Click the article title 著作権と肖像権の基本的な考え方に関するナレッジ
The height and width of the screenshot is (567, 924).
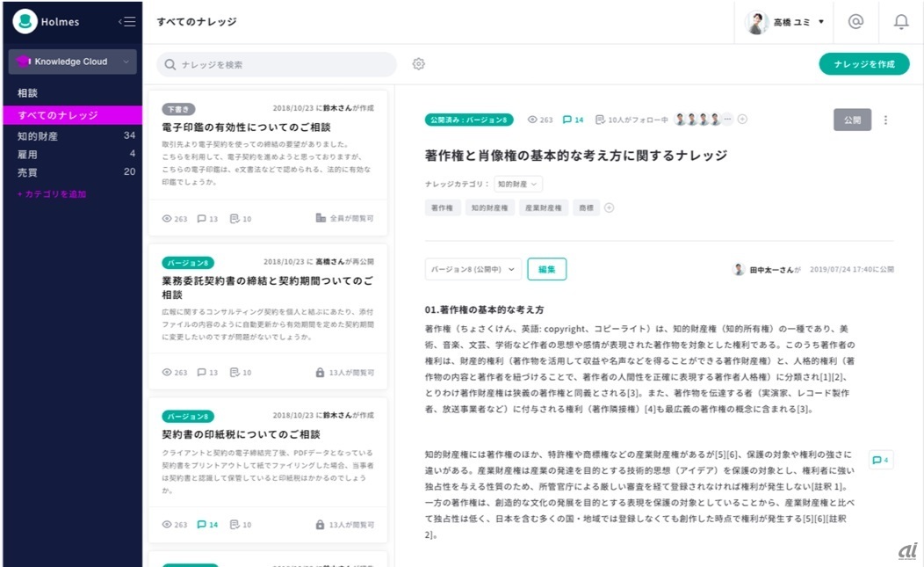[575, 156]
